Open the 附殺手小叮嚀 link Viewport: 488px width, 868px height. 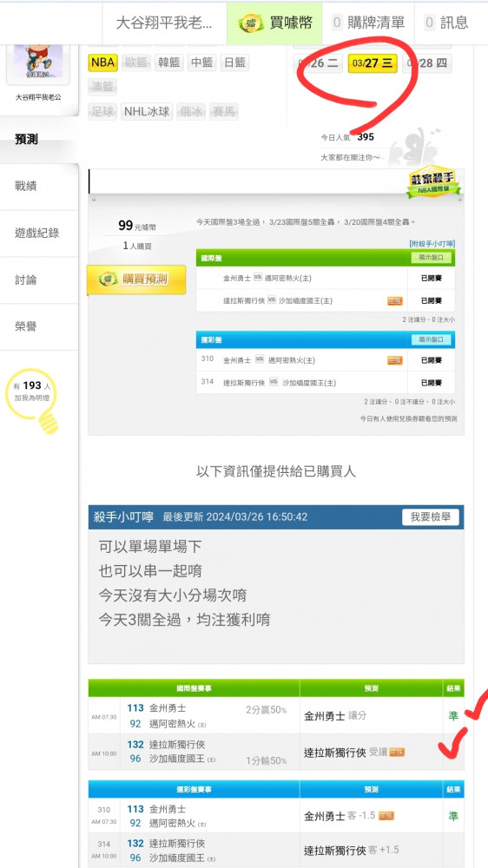pyautogui.click(x=432, y=243)
